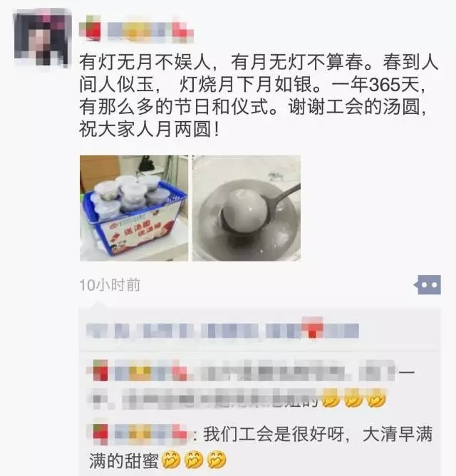Tap the post text 有灯无月不娱人
Viewport: 456px width, 476px height.
click(145, 62)
